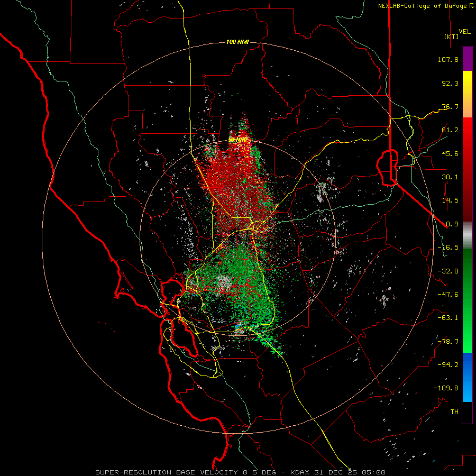Click the [KT] units label
Viewport: 476px width, 476px height.
coord(452,36)
